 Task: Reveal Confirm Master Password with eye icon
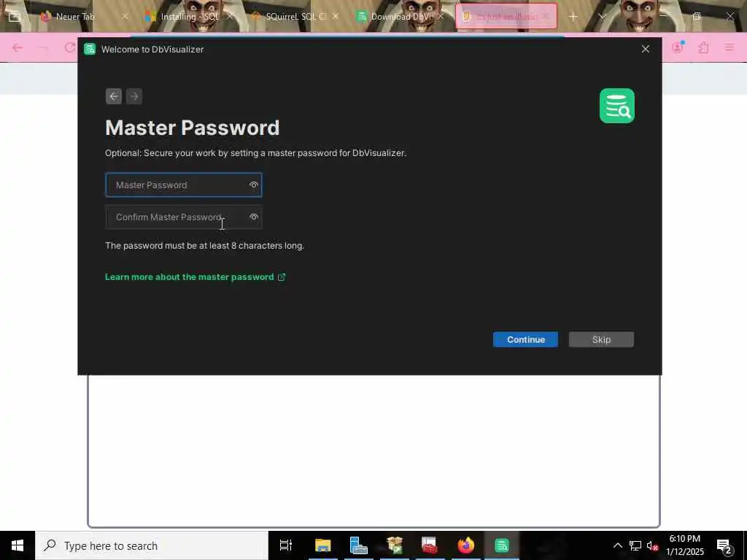pos(253,217)
